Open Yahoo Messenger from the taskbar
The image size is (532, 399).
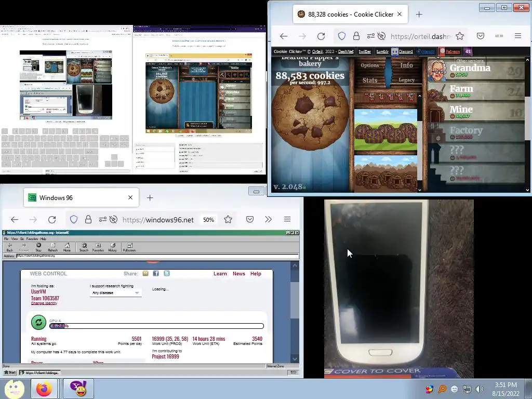[78, 389]
